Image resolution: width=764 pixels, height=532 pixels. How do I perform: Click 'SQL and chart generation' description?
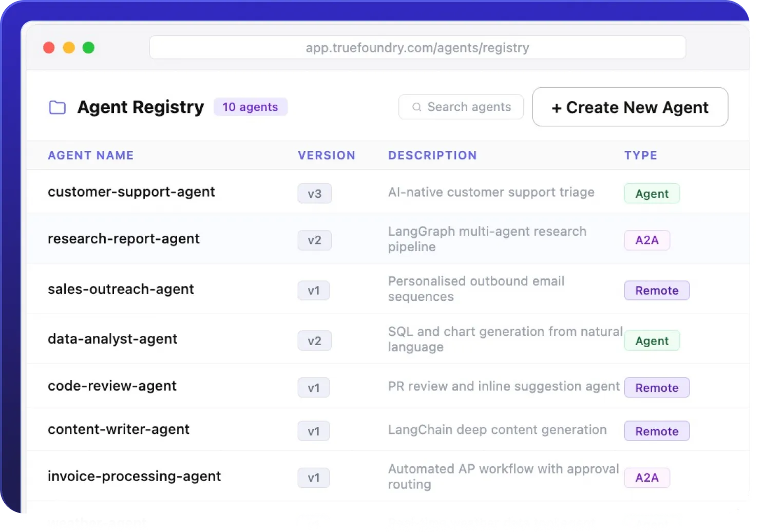pos(505,339)
